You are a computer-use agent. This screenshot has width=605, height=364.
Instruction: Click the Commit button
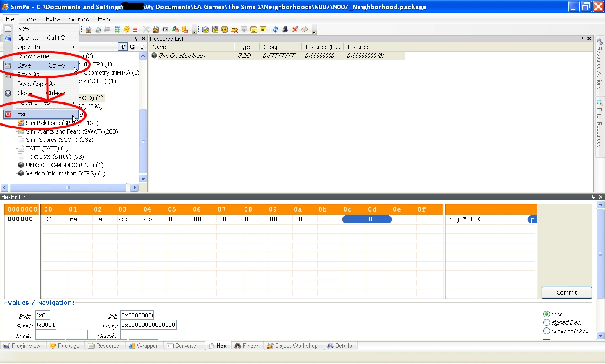pos(566,293)
